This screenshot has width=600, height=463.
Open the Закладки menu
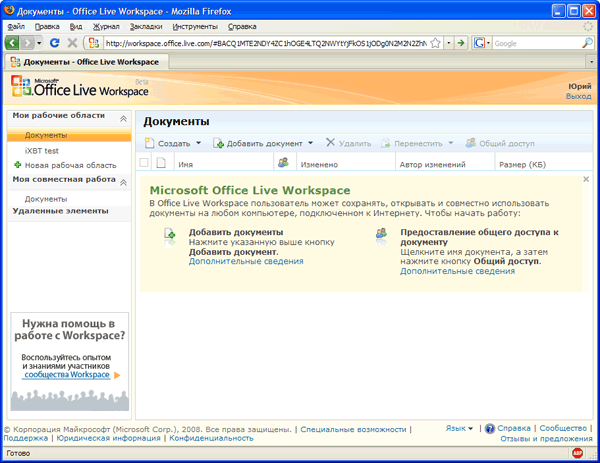coord(146,26)
